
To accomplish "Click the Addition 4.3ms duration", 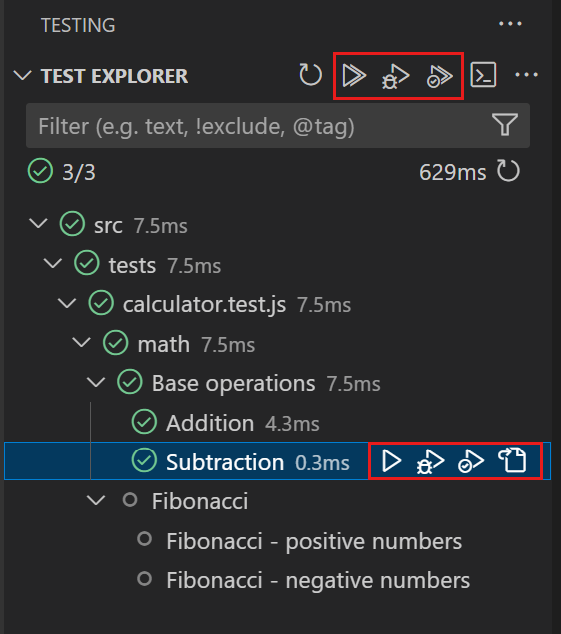I will [x=292, y=424].
